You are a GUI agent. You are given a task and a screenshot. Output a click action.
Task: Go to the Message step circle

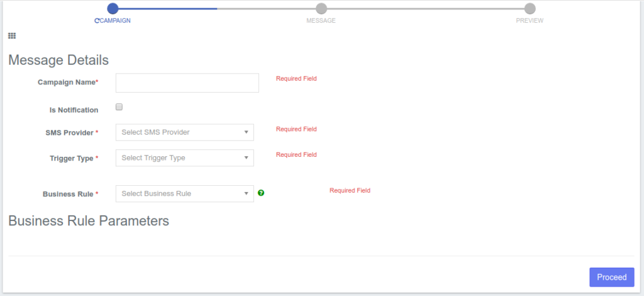click(321, 8)
